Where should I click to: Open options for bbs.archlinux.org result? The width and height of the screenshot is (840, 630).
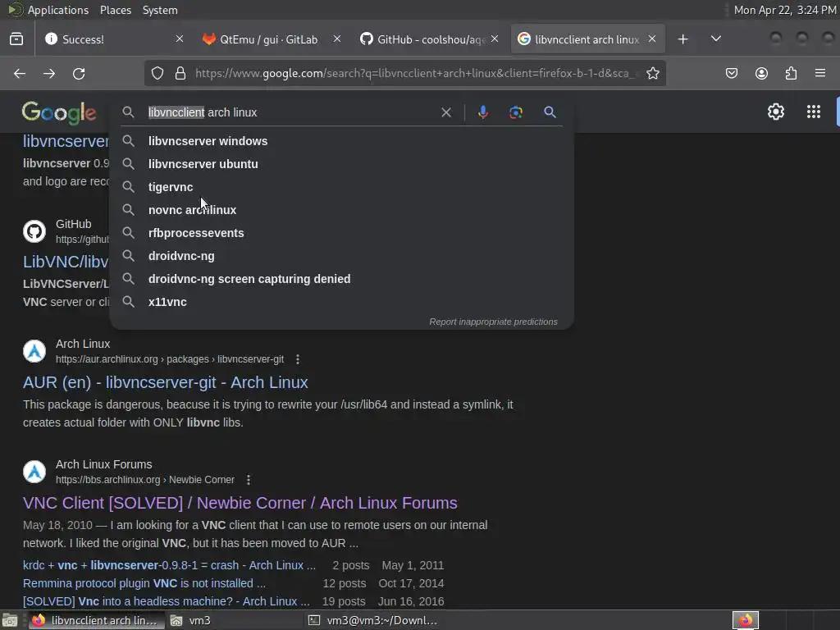tap(249, 480)
